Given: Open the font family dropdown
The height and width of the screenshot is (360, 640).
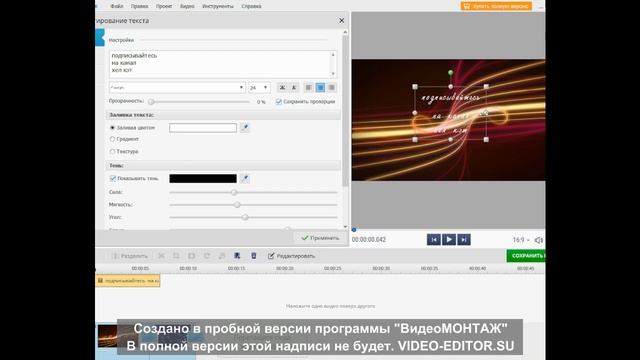Looking at the screenshot, I should click(x=177, y=87).
